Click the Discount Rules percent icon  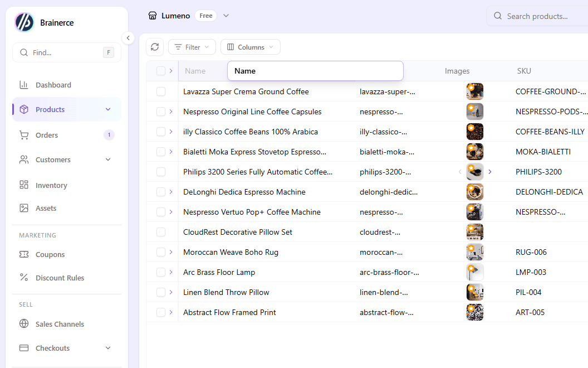pyautogui.click(x=24, y=278)
